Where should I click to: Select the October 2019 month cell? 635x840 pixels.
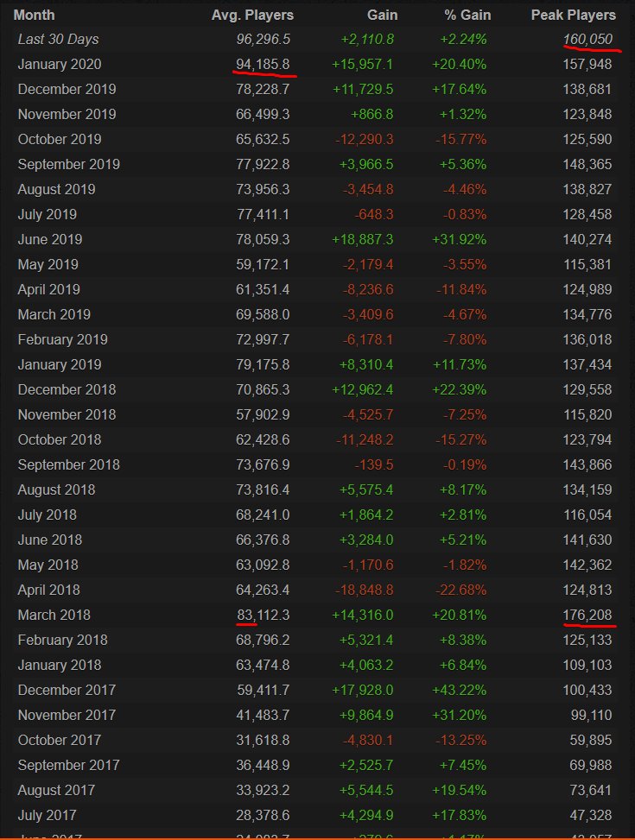60,139
